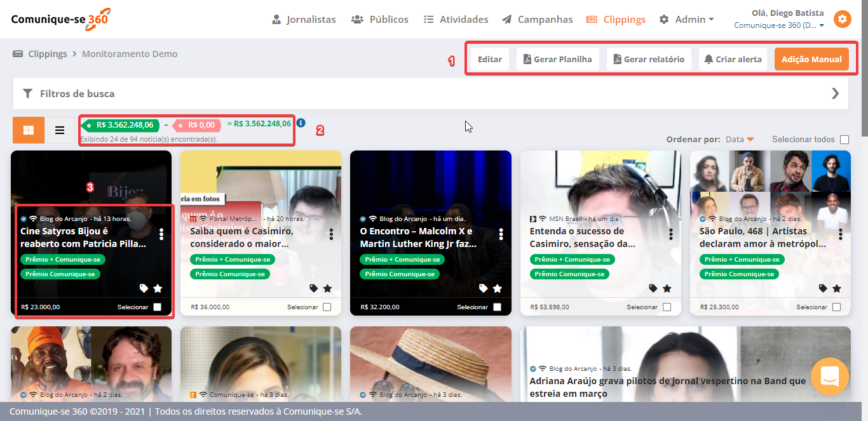Select the Clippings navigation item
The width and height of the screenshot is (868, 421).
(x=616, y=20)
